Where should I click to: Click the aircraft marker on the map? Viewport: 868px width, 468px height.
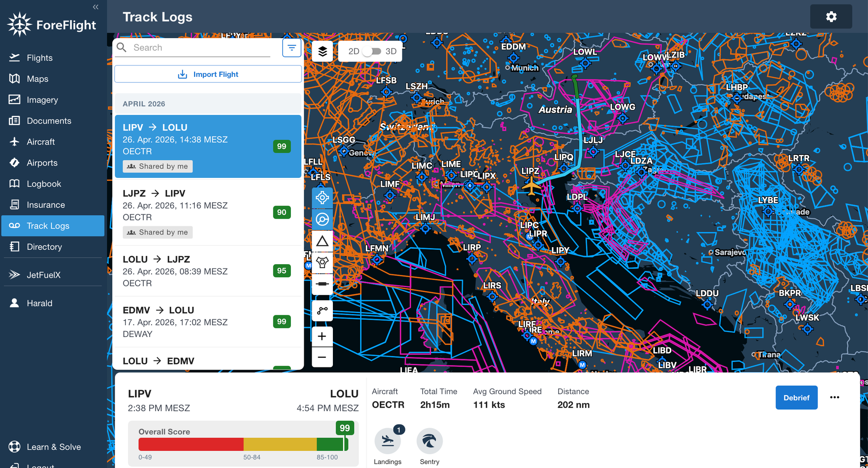tap(531, 187)
